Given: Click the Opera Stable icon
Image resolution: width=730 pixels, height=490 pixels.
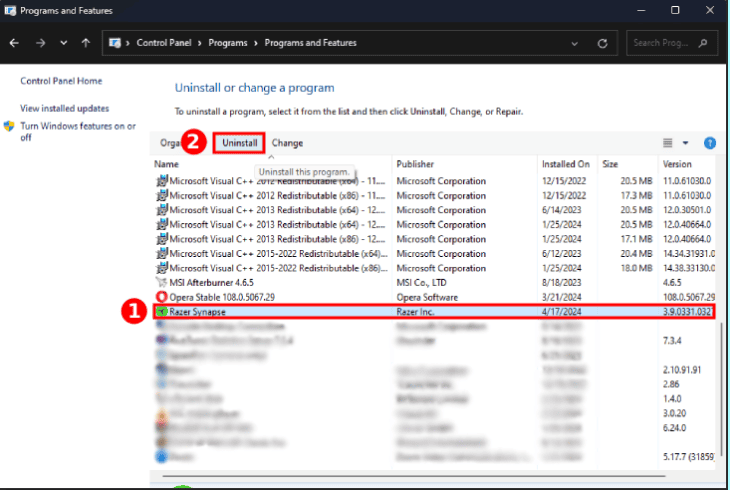Looking at the screenshot, I should tap(162, 297).
